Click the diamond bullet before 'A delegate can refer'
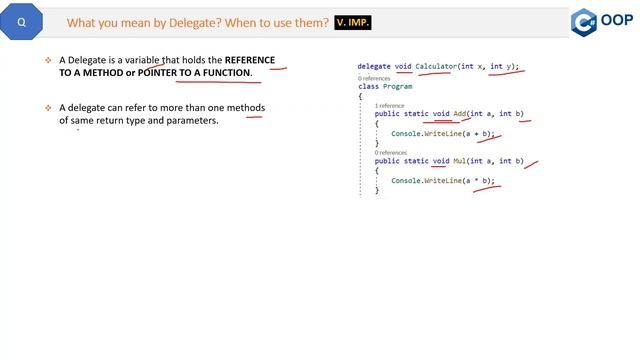This screenshot has width=640, height=360. click(x=48, y=108)
